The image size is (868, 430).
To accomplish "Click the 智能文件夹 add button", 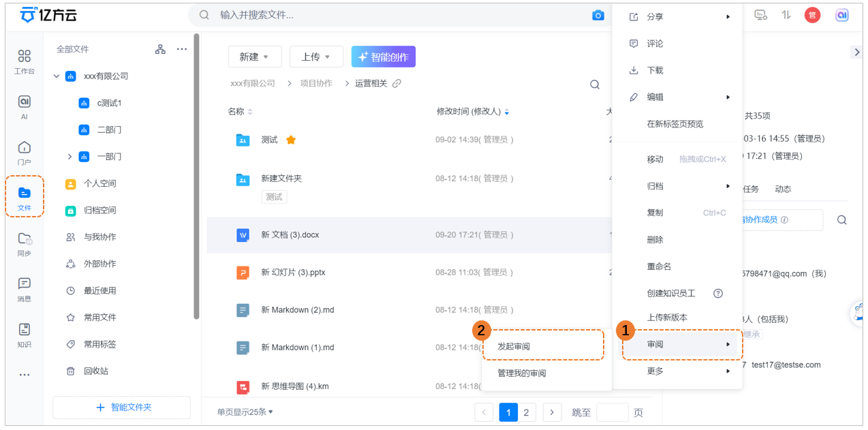I will [x=122, y=408].
